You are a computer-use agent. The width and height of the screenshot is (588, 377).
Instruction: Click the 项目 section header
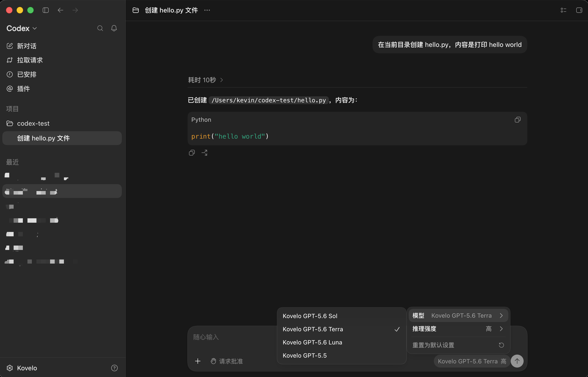[12, 109]
